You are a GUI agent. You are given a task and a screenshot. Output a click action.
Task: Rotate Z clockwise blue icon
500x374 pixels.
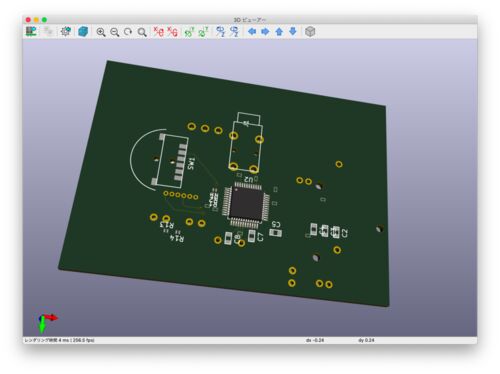click(220, 32)
